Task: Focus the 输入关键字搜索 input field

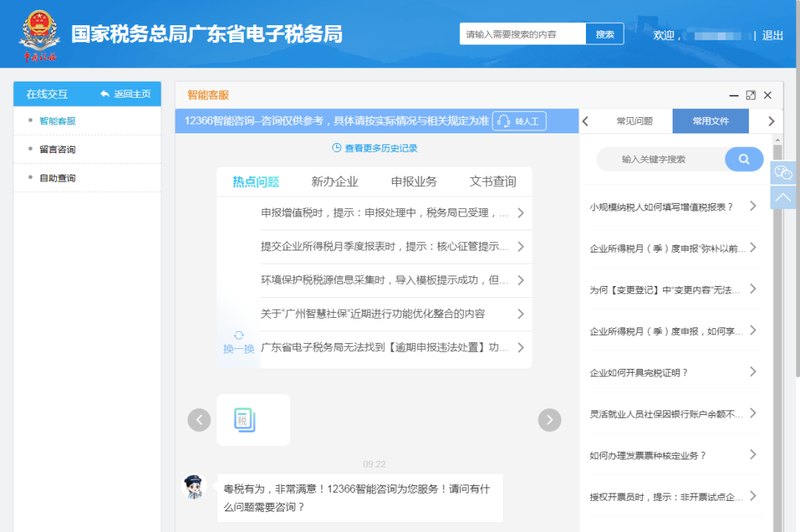Action: pos(661,159)
